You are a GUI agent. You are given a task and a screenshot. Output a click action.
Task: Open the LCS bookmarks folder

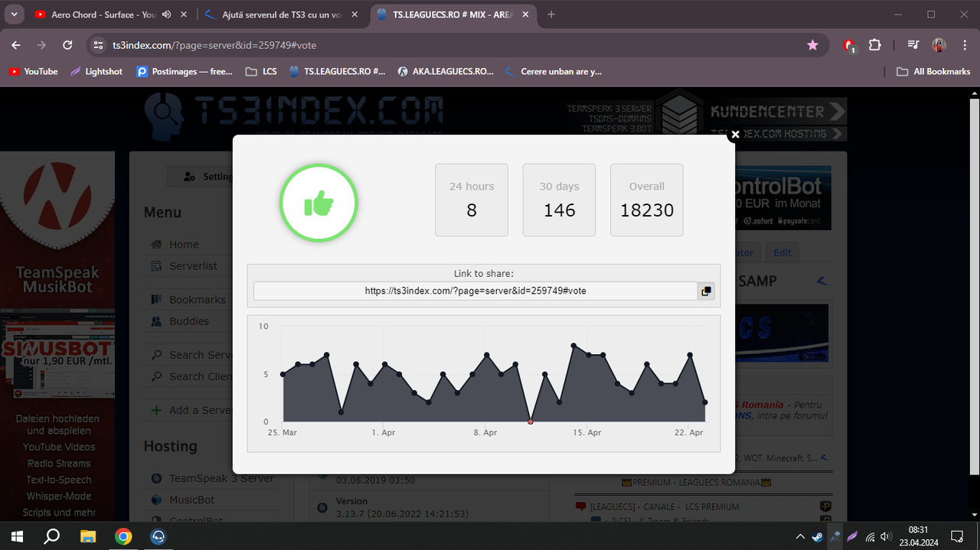pos(261,71)
